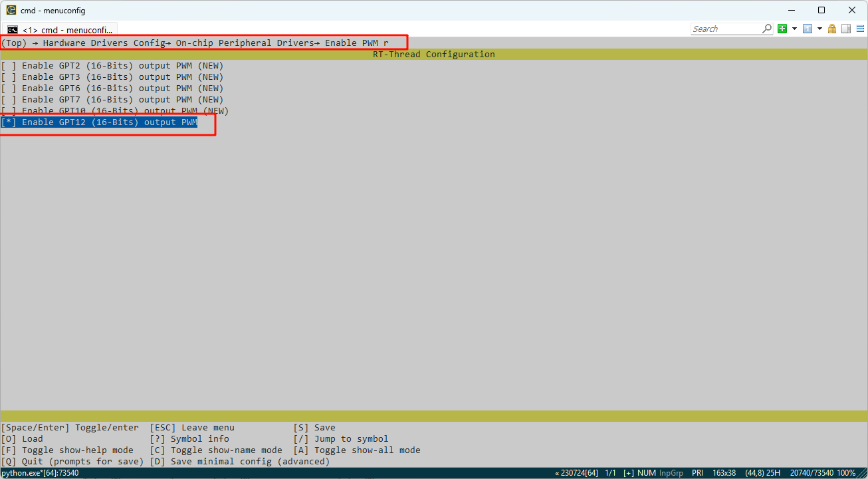Open the hamburger settings menu icon

coord(859,29)
